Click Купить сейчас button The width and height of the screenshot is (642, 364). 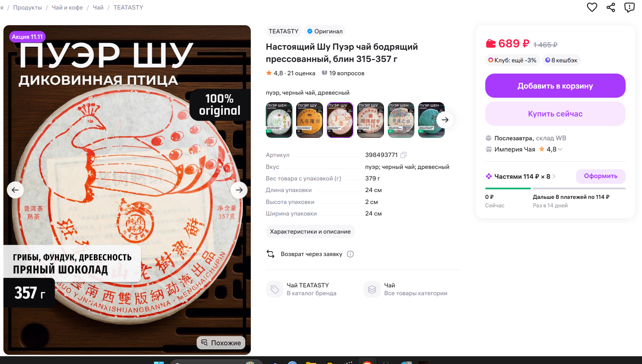[x=555, y=114]
